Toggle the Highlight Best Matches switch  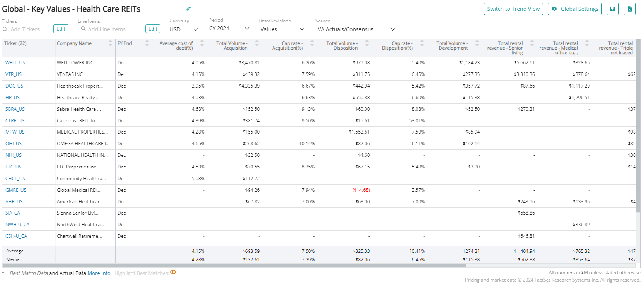pyautogui.click(x=174, y=272)
